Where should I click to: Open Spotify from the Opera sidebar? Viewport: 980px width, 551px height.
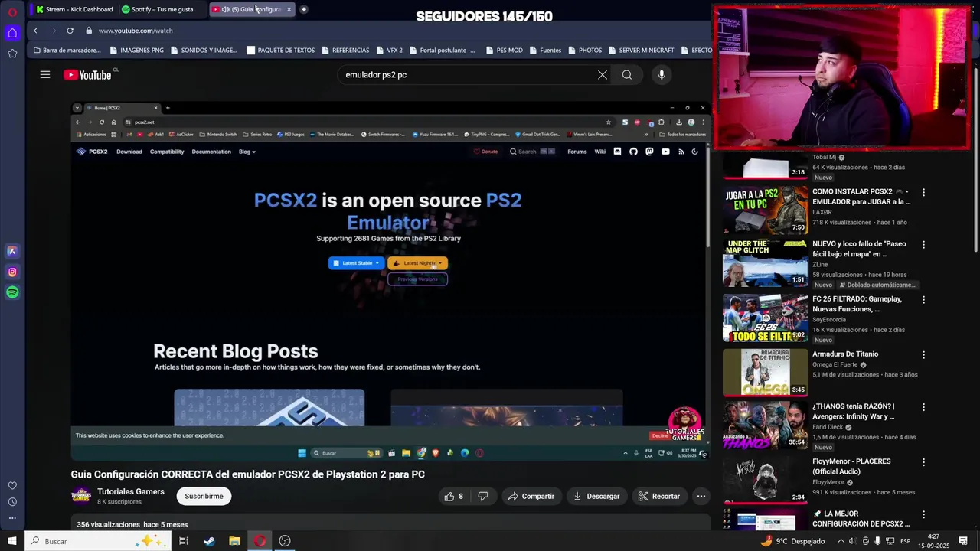(12, 292)
